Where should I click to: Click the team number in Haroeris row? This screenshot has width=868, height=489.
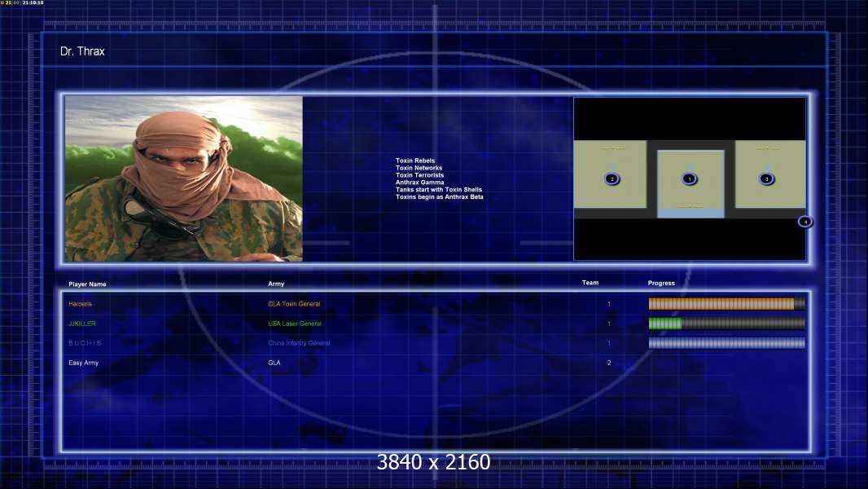click(609, 304)
